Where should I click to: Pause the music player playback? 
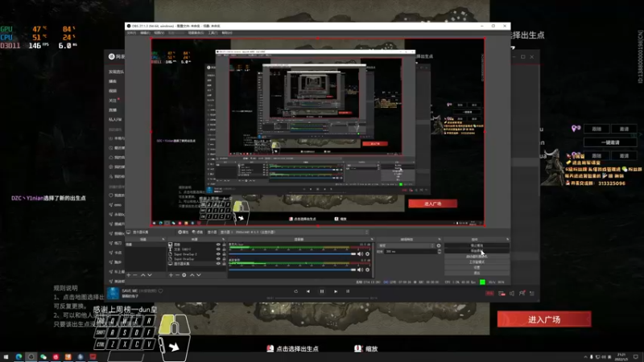click(322, 291)
